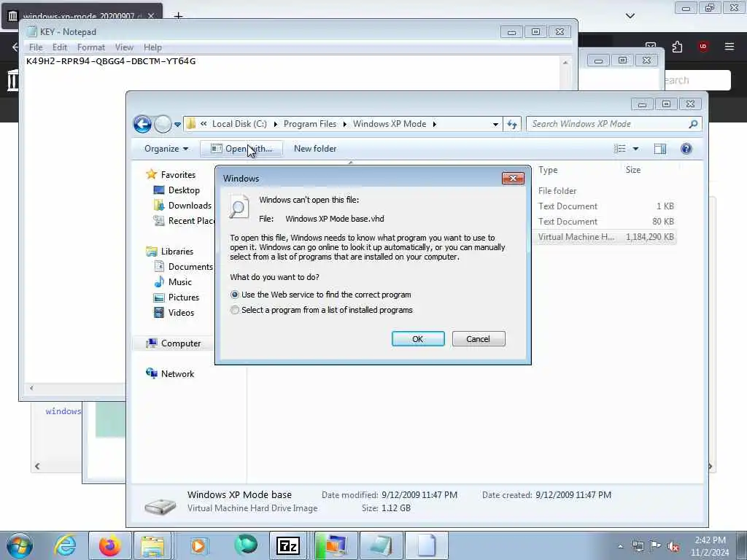The height and width of the screenshot is (560, 747).
Task: Select 'Select a program from a list' option
Action: pos(234,310)
